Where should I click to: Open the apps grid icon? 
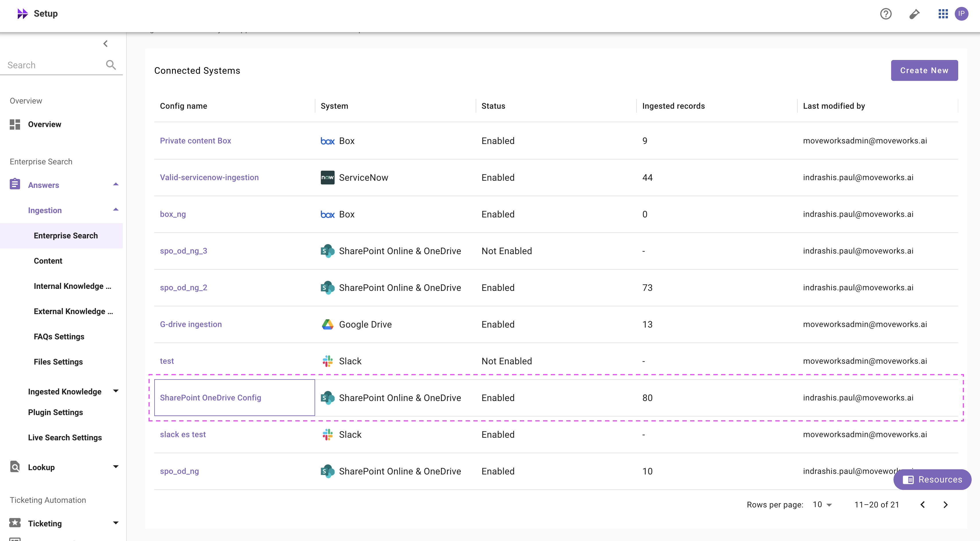(x=943, y=14)
